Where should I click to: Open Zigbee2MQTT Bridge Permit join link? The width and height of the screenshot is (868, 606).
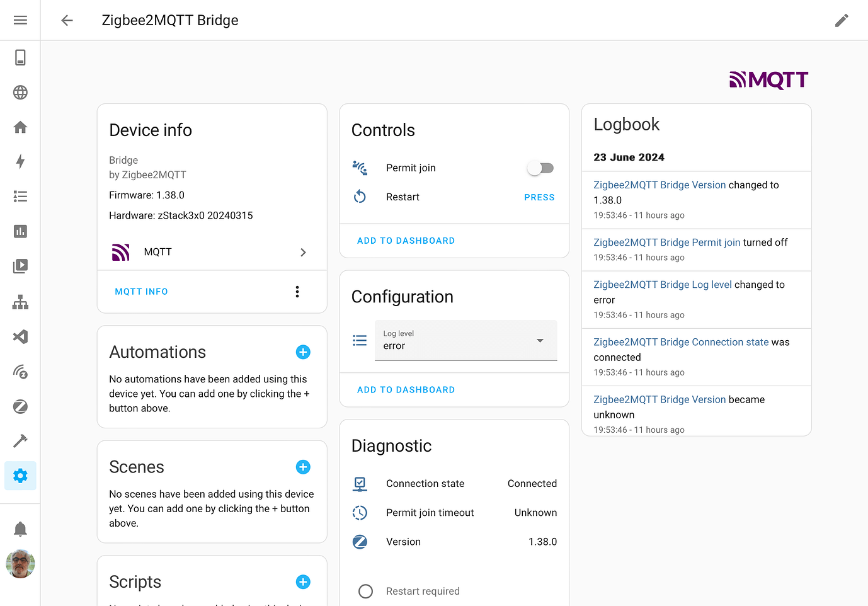click(667, 243)
